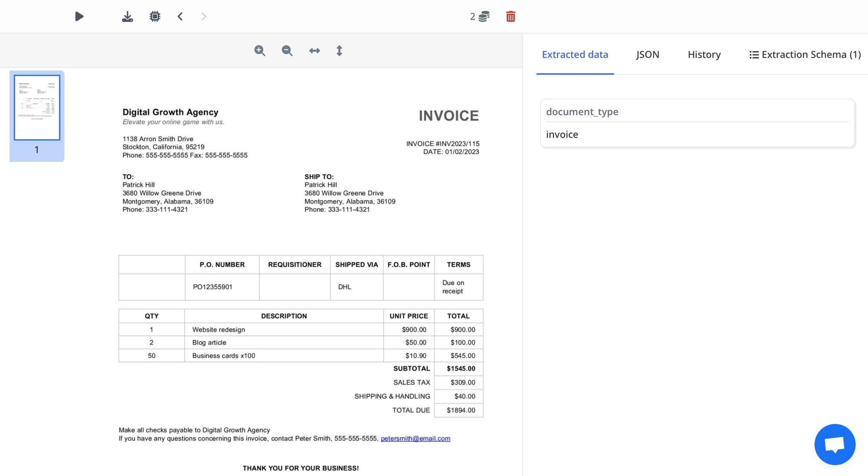Screen dimensions: 868x476
Task: Fit document to height
Action: (x=339, y=50)
